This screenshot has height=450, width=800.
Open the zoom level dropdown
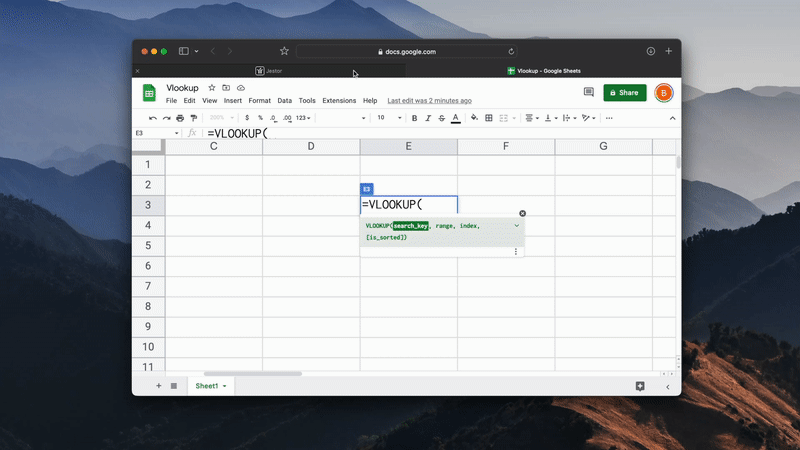pos(222,118)
